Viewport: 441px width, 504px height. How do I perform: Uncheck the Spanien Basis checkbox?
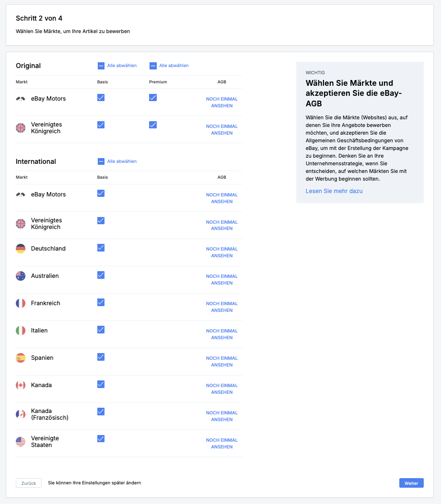point(101,357)
